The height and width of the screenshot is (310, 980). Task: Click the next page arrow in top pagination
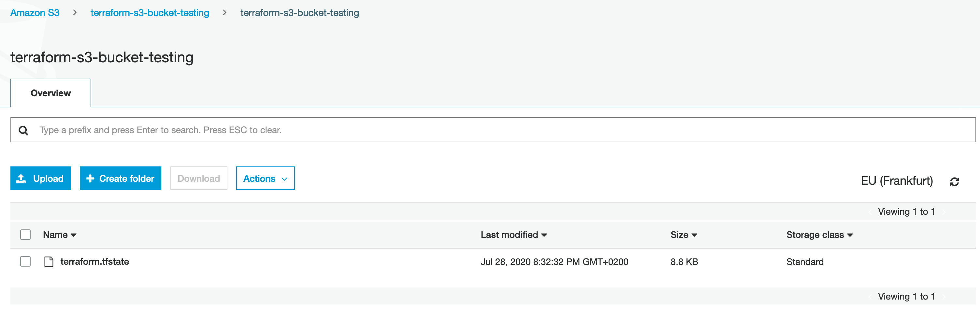(x=944, y=212)
